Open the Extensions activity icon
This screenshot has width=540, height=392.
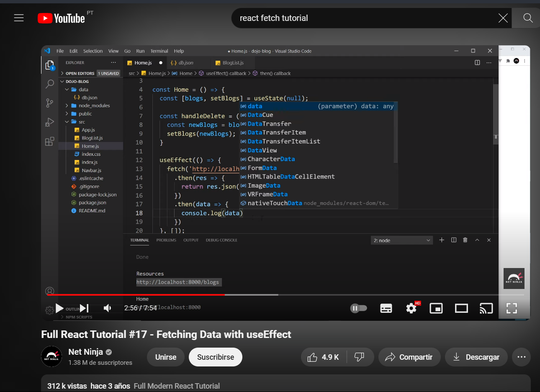tap(50, 141)
